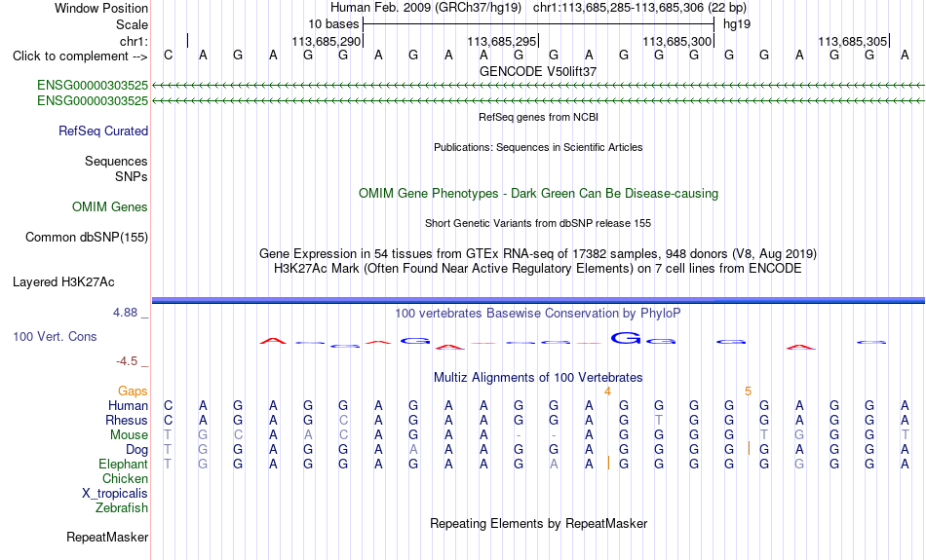Open 'Repeating Elements by RepeatMasker' title
Screen dimensions: 926x560
(538, 524)
